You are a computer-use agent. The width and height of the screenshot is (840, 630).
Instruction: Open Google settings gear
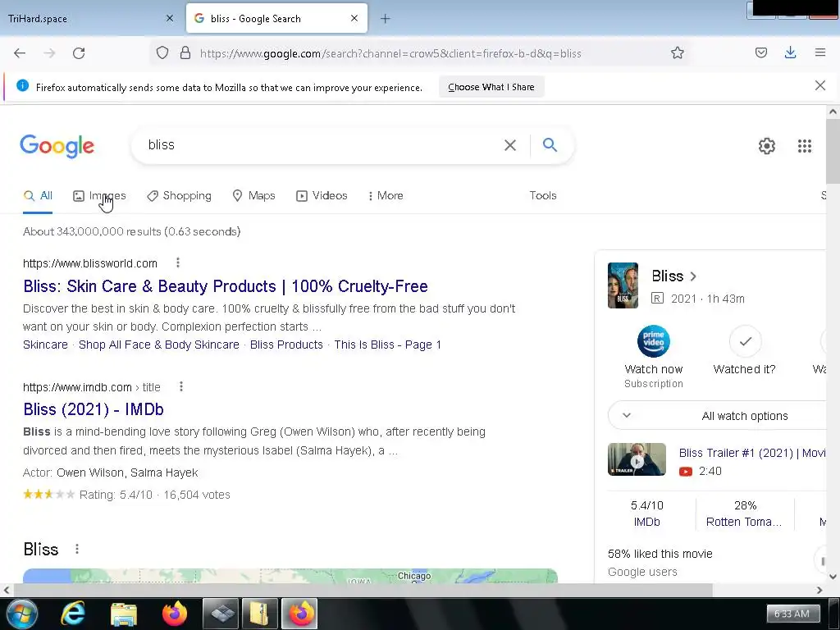767,146
